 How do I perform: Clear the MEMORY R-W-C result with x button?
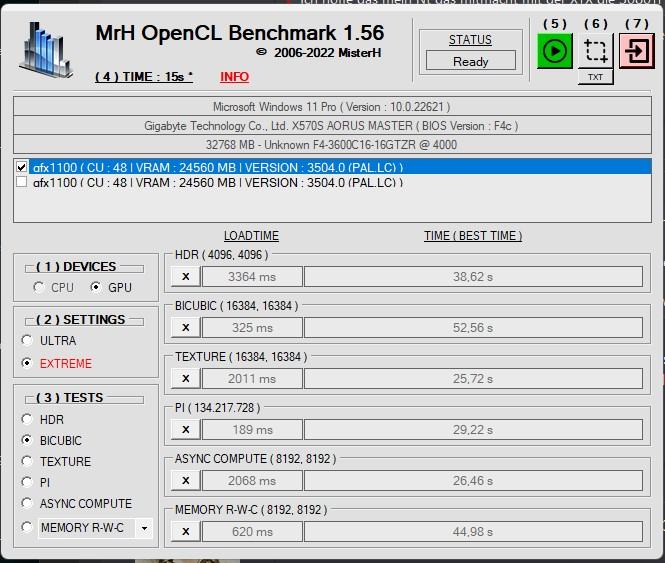(x=186, y=531)
